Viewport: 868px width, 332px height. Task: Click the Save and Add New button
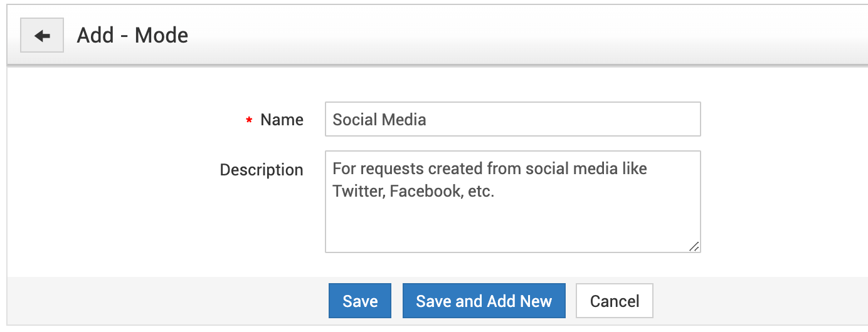pyautogui.click(x=484, y=301)
